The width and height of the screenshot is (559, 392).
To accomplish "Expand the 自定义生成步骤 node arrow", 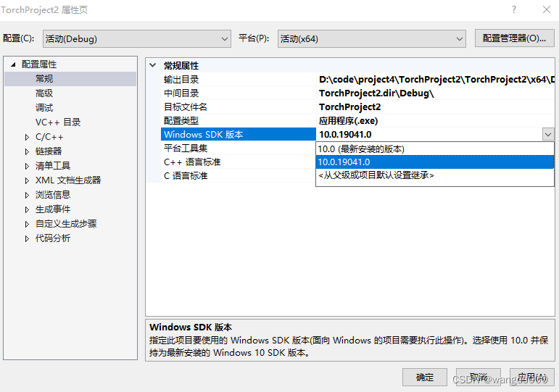I will click(x=27, y=224).
